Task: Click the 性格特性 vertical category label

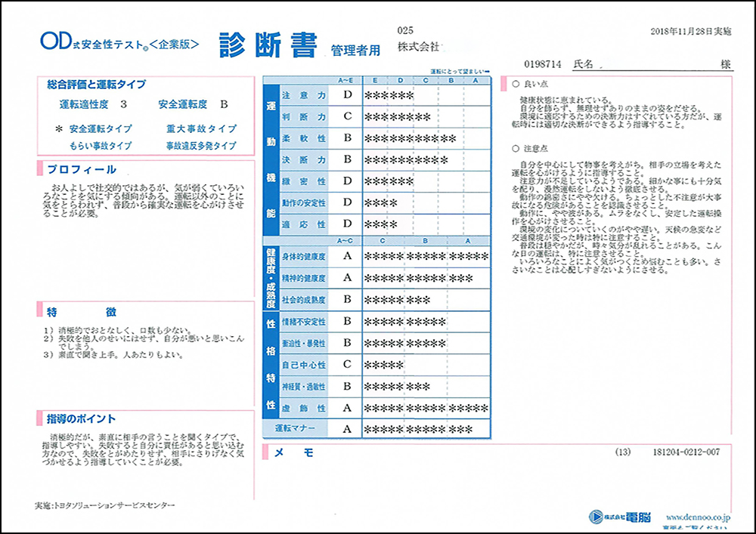Action: (x=271, y=365)
